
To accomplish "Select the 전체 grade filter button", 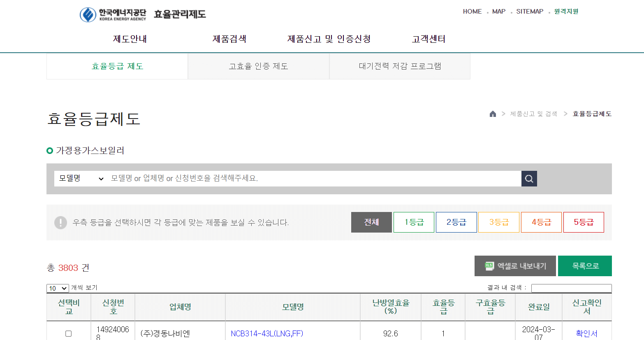I will (x=371, y=222).
